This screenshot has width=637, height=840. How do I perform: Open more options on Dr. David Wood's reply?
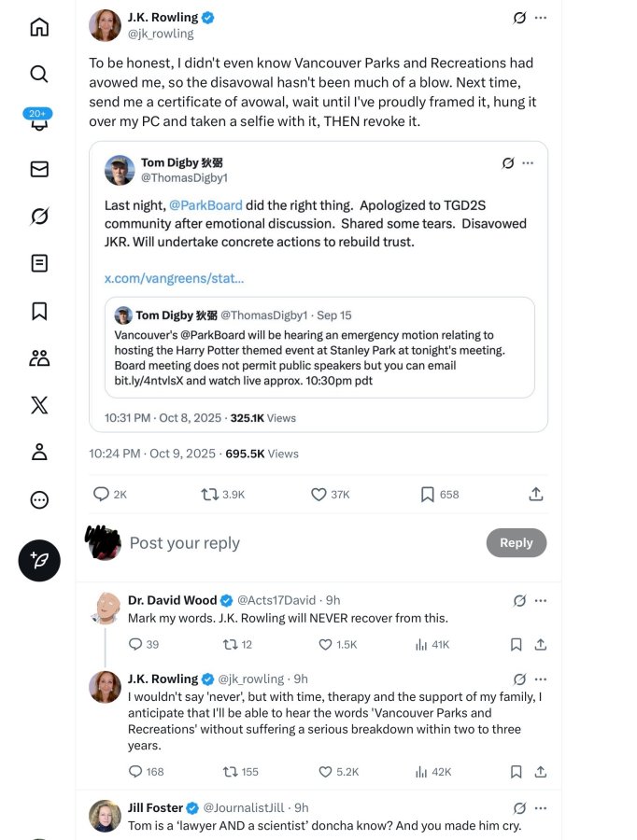point(541,600)
